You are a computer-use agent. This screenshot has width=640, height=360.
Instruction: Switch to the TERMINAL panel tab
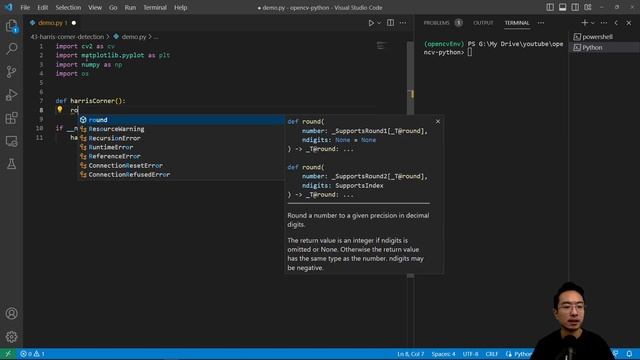pyautogui.click(x=517, y=23)
